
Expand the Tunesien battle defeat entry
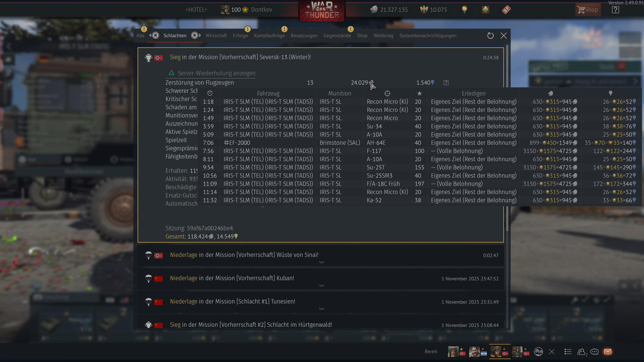coord(321,309)
